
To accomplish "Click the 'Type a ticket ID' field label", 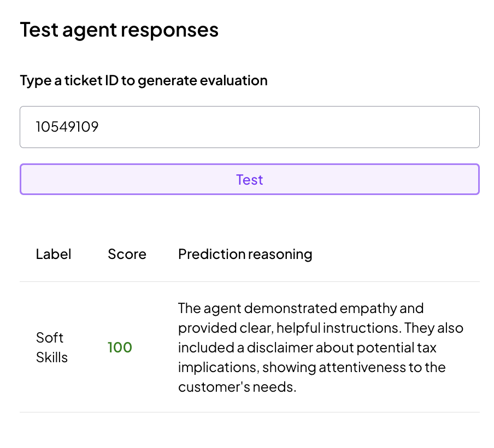I will (144, 81).
